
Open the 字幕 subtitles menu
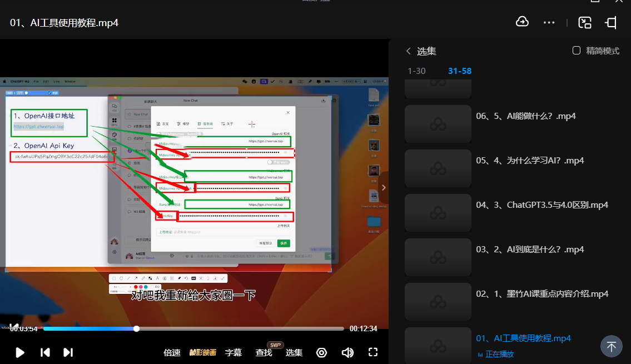point(233,352)
